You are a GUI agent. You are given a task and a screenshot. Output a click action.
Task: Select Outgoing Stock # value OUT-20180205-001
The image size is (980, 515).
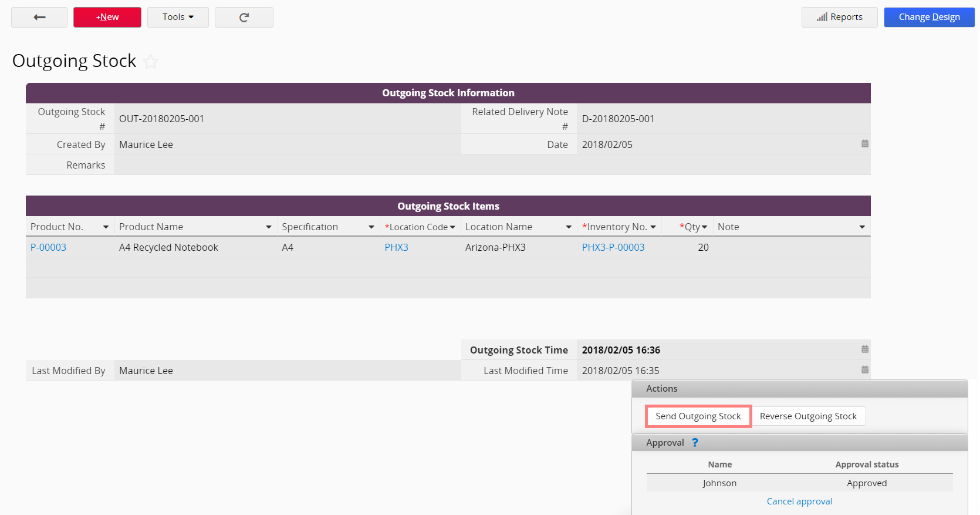point(161,119)
